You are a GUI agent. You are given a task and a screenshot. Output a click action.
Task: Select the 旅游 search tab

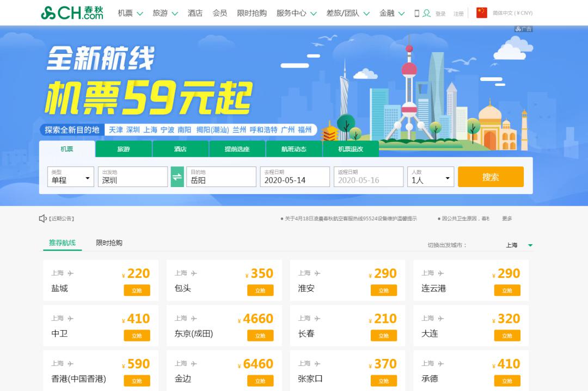124,149
